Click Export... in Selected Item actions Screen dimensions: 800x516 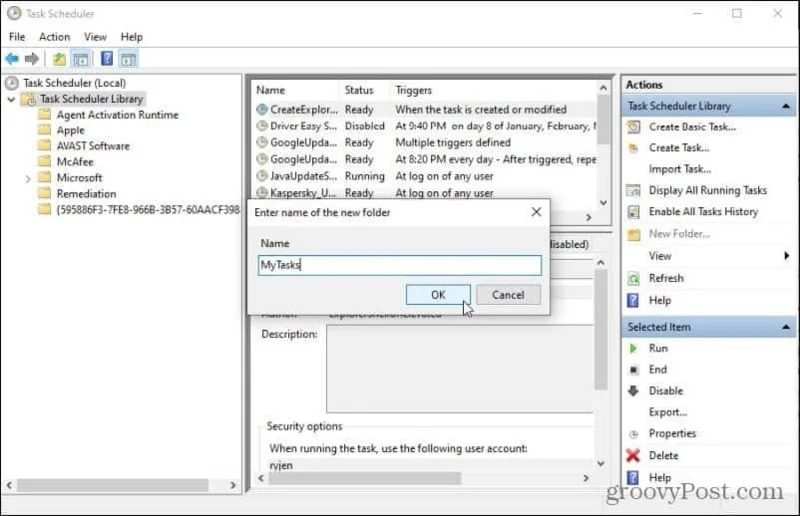[668, 412]
